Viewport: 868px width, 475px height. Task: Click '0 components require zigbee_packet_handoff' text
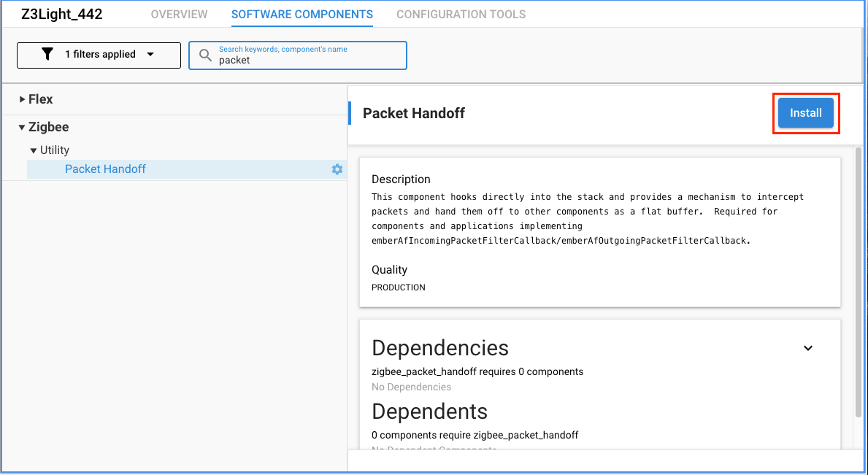pyautogui.click(x=475, y=435)
